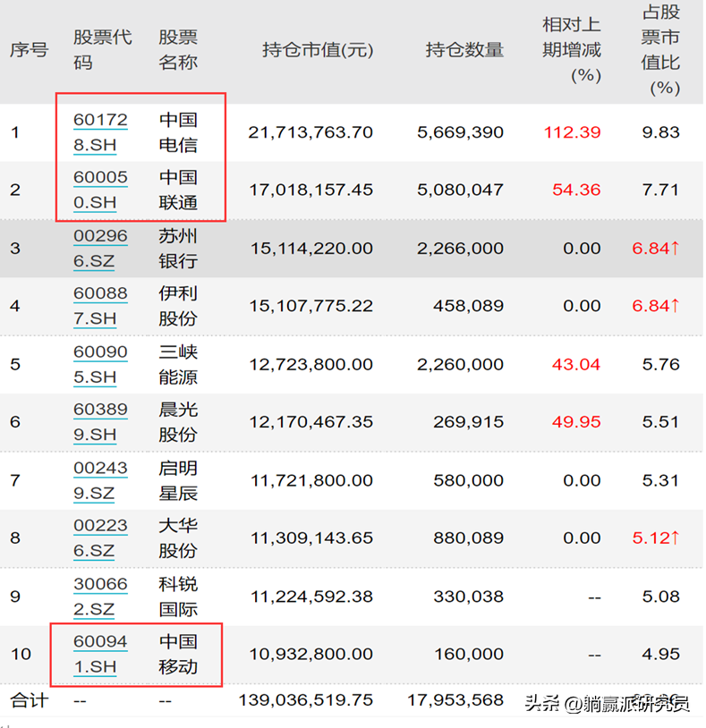Viewport: 706px width, 728px height.
Task: Open stock code link 600941.SH
Action: pyautogui.click(x=100, y=654)
